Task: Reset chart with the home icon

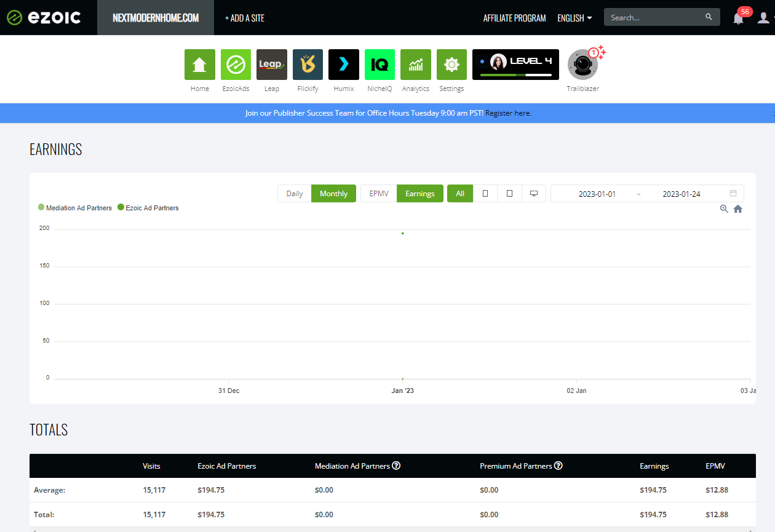Action: (738, 209)
